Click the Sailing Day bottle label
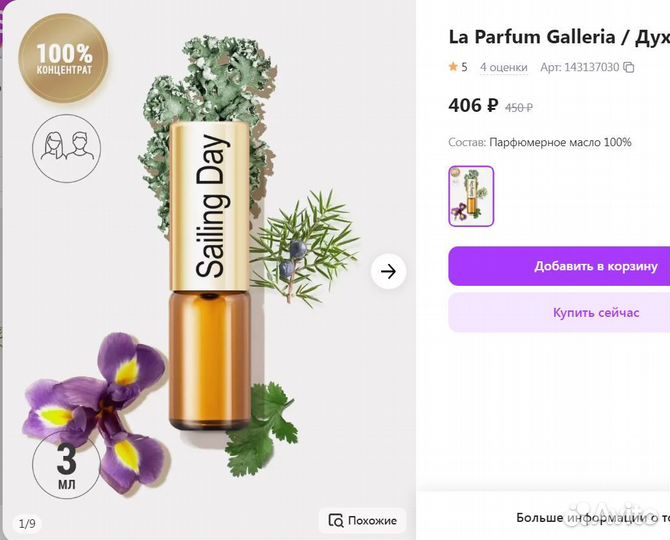The height and width of the screenshot is (540, 670). (211, 205)
